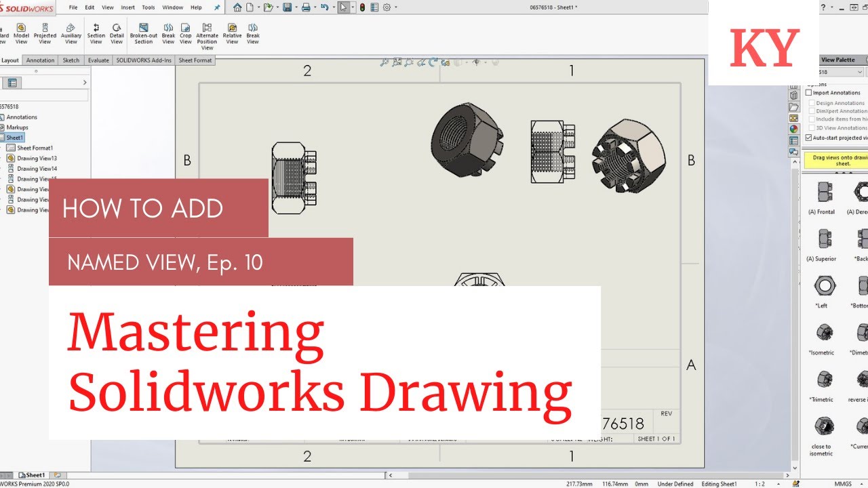The width and height of the screenshot is (868, 488).
Task: Click Break View next to Broken-out Section
Action: (x=168, y=33)
